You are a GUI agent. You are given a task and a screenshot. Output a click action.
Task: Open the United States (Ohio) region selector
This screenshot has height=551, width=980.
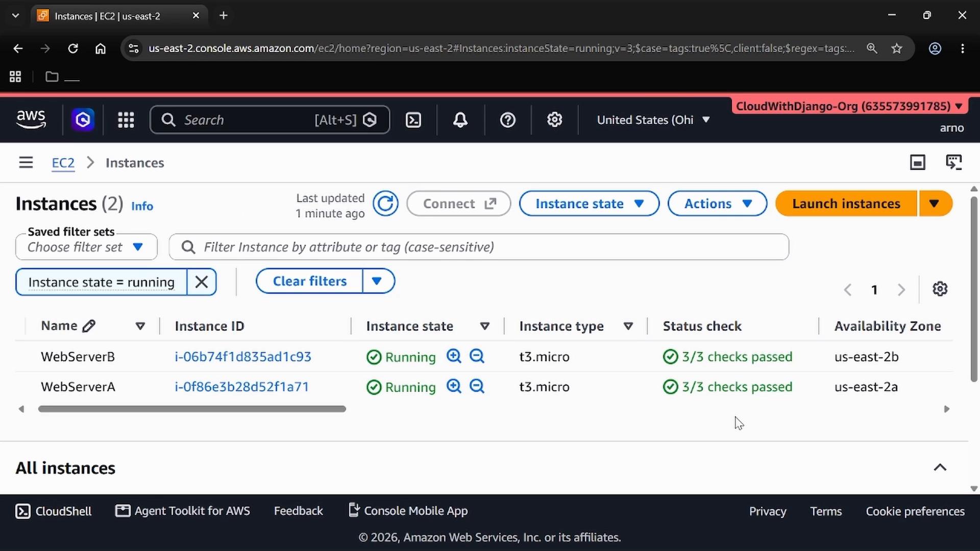(x=653, y=120)
